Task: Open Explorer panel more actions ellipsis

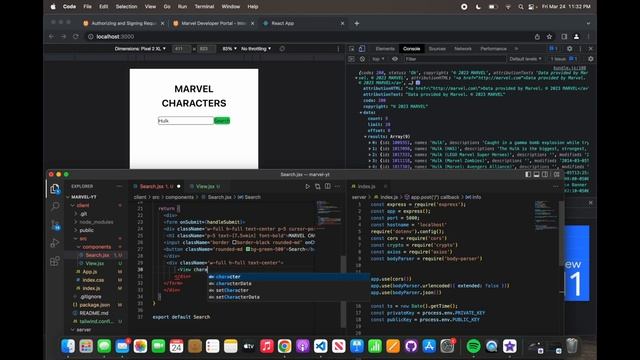Action: [119, 186]
